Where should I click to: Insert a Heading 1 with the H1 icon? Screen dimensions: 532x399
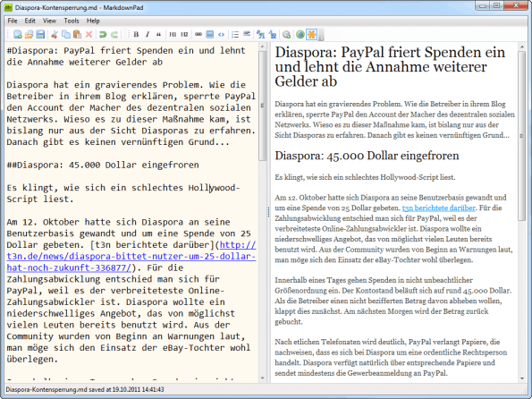point(173,34)
